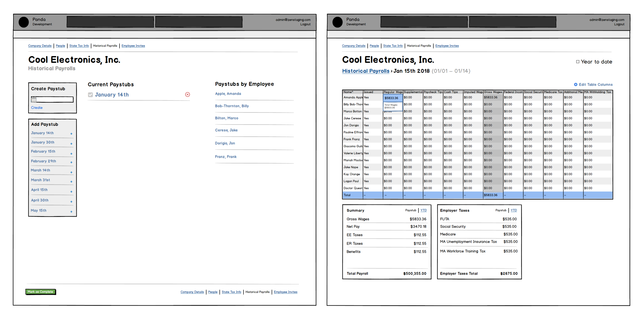This screenshot has height=323, width=644.
Task: Log out from the left screen header
Action: 305,24
